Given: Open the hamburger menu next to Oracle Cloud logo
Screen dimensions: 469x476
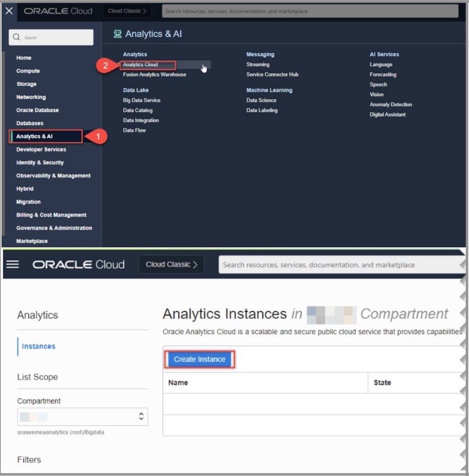Looking at the screenshot, I should [13, 264].
